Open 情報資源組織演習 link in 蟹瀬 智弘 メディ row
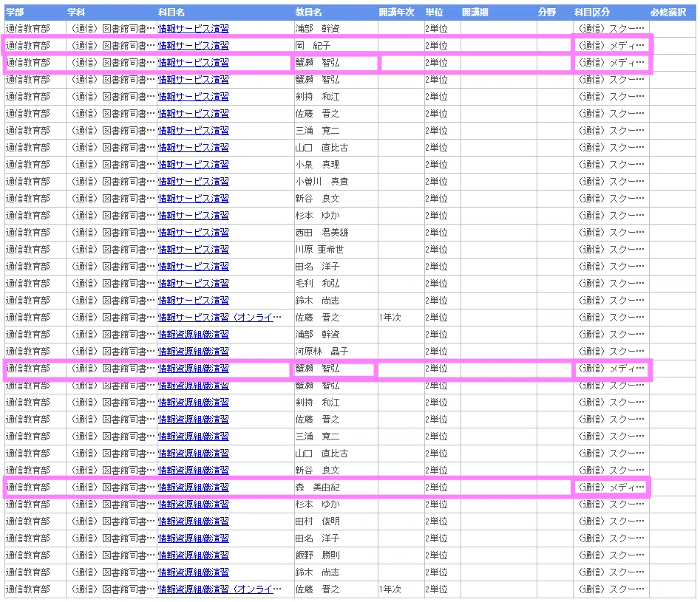This screenshot has height=602, width=700. [x=194, y=368]
